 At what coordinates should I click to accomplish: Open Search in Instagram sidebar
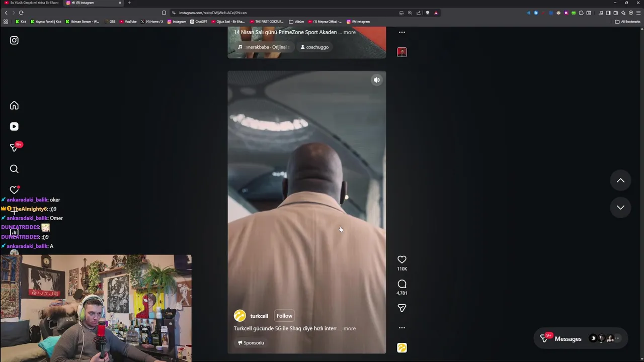[x=14, y=169]
